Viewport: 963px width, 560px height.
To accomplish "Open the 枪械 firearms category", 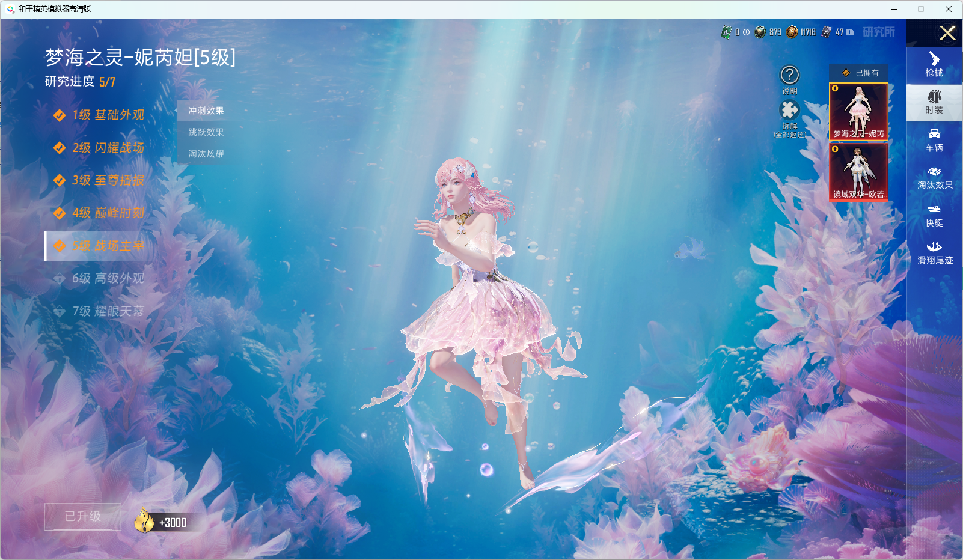I will click(934, 65).
